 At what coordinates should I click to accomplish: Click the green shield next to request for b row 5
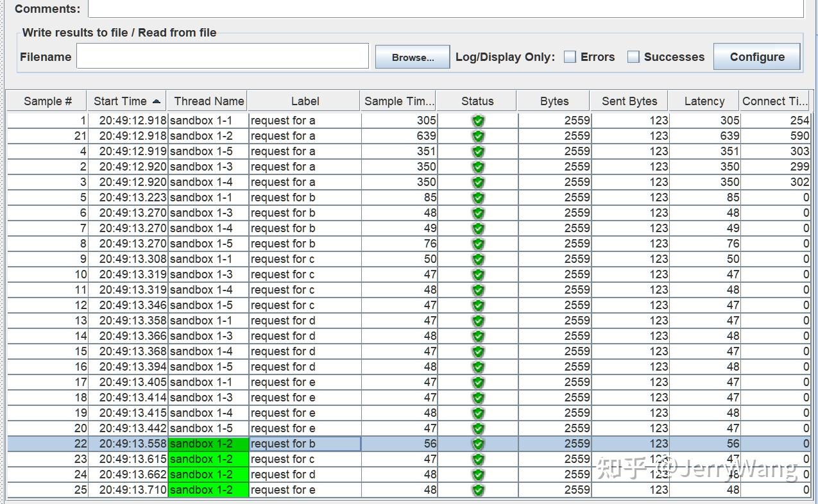pos(477,197)
